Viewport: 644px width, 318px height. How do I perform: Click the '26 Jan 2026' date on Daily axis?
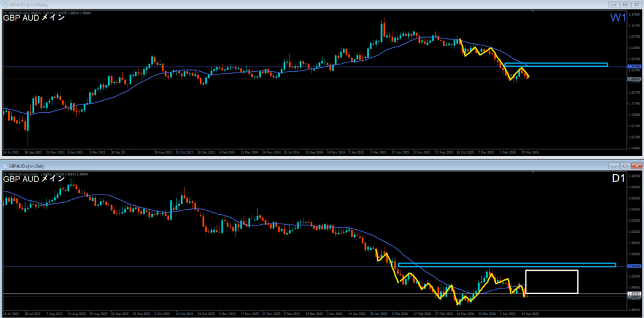click(x=379, y=314)
